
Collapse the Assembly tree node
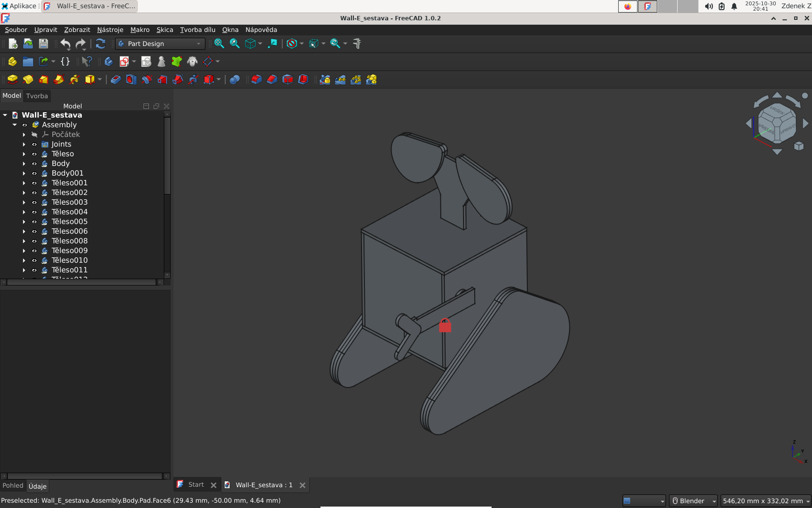(x=14, y=125)
